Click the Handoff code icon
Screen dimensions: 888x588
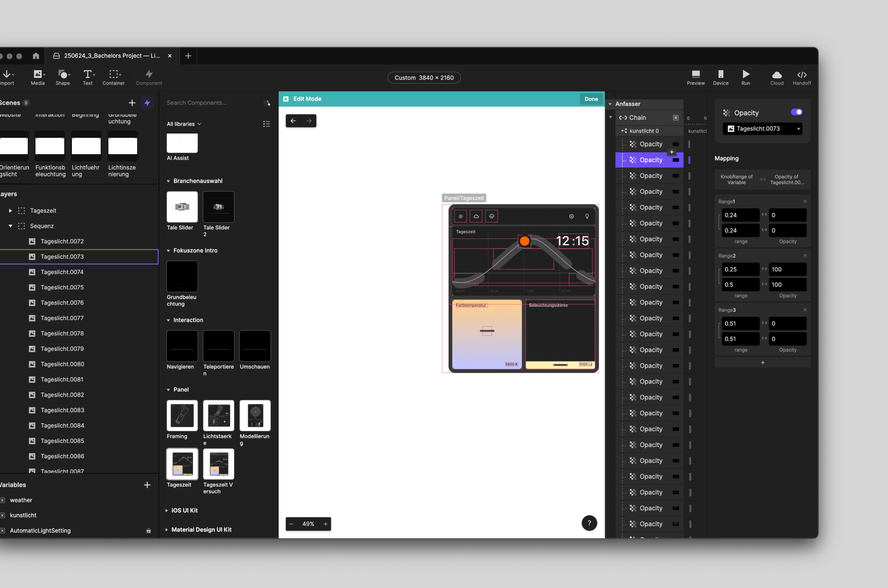pos(802,74)
